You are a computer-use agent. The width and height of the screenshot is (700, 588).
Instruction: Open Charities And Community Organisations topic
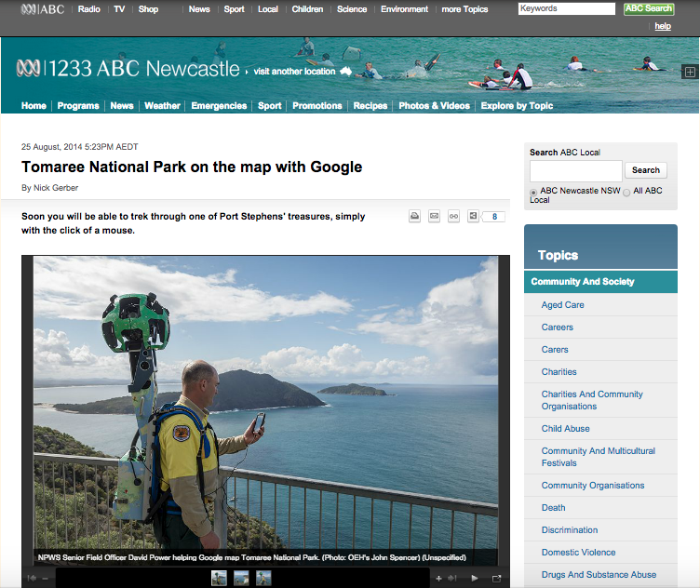pos(592,400)
